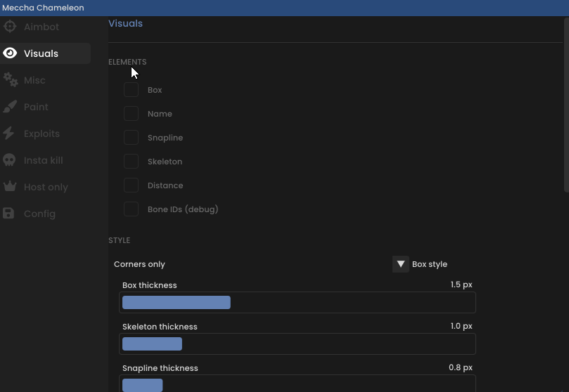
Task: Click the Aimbot crosshair icon
Action: 10,27
